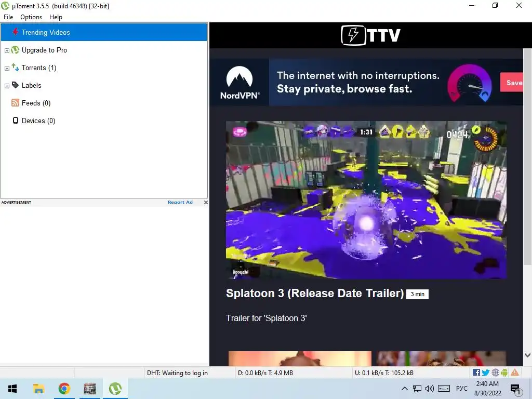532x399 pixels.
Task: Expand the Labels node
Action: click(7, 86)
